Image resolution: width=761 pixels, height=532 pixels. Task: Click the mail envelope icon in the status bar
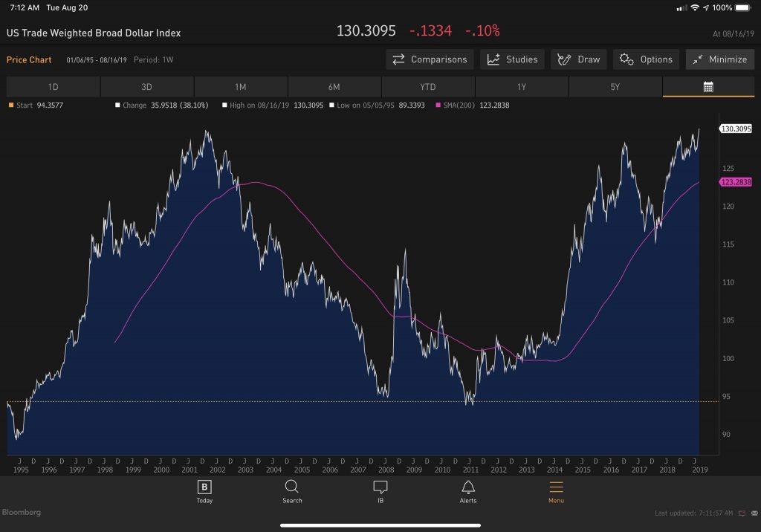(754, 513)
